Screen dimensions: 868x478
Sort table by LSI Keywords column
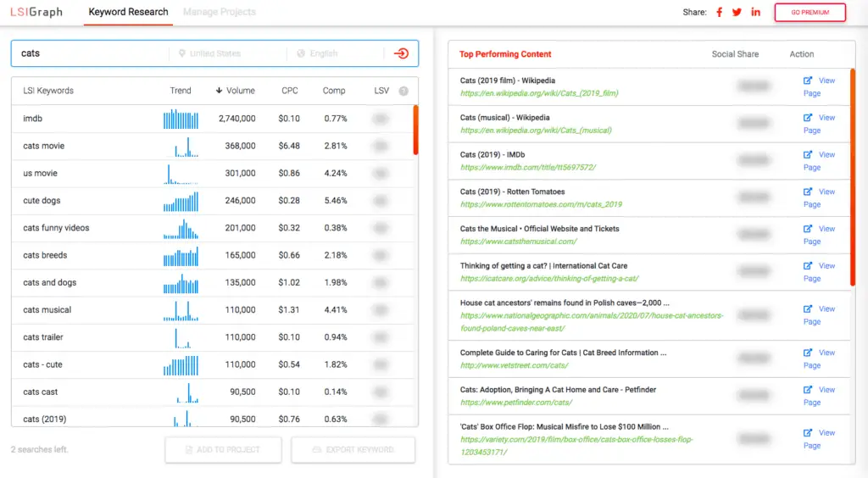48,91
